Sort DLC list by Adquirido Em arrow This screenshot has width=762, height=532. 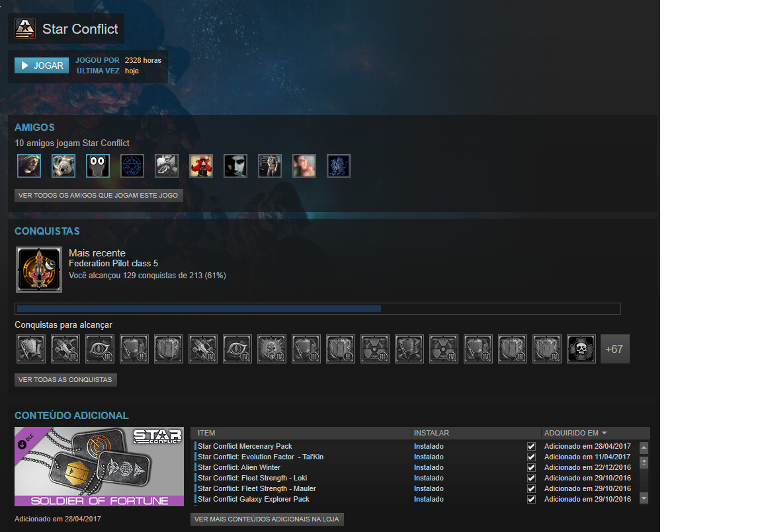point(604,434)
